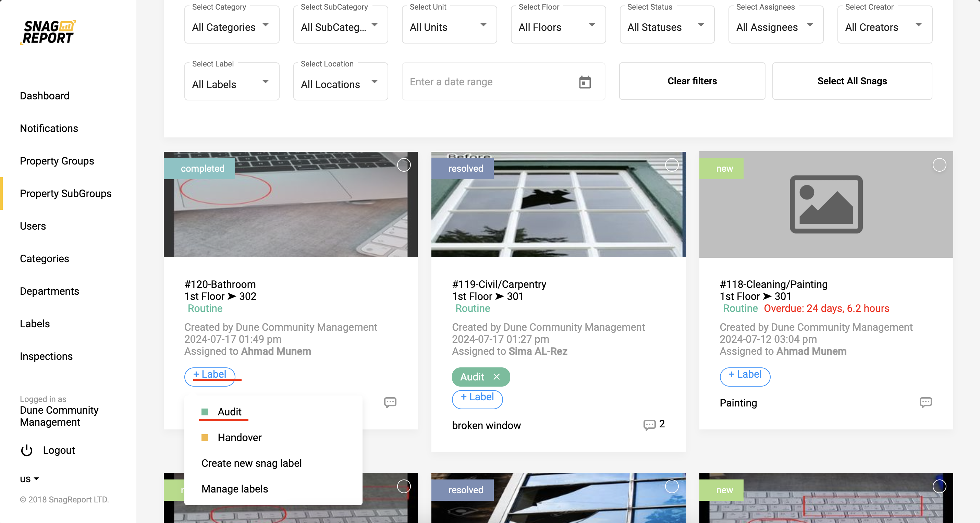Click the Logout power icon
Viewport: 980px width, 523px height.
27,450
